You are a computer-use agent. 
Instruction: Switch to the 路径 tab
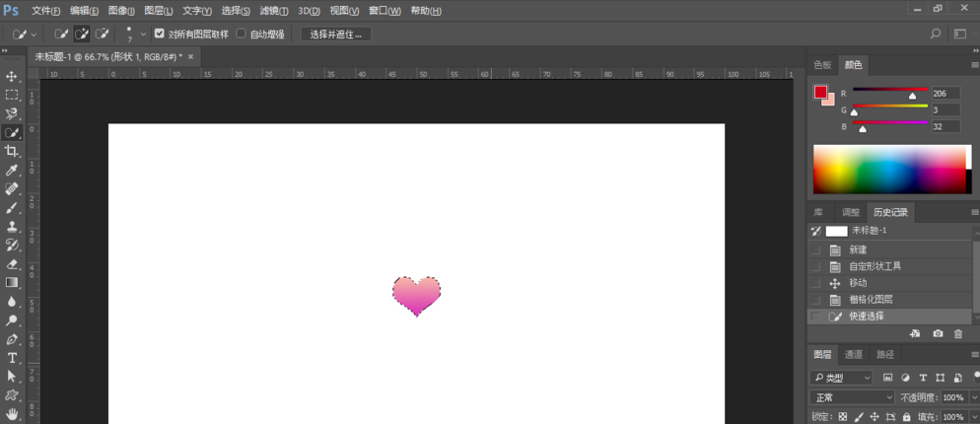(x=885, y=355)
